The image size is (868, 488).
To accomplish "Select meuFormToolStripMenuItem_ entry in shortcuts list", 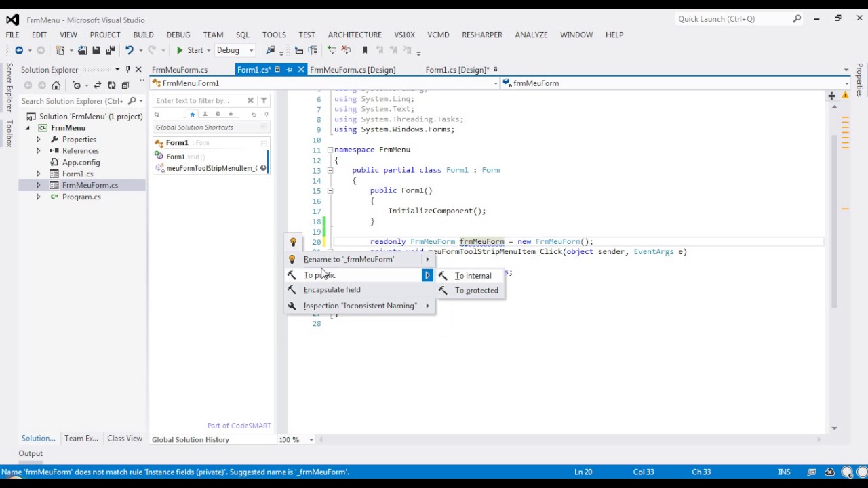I will click(212, 168).
